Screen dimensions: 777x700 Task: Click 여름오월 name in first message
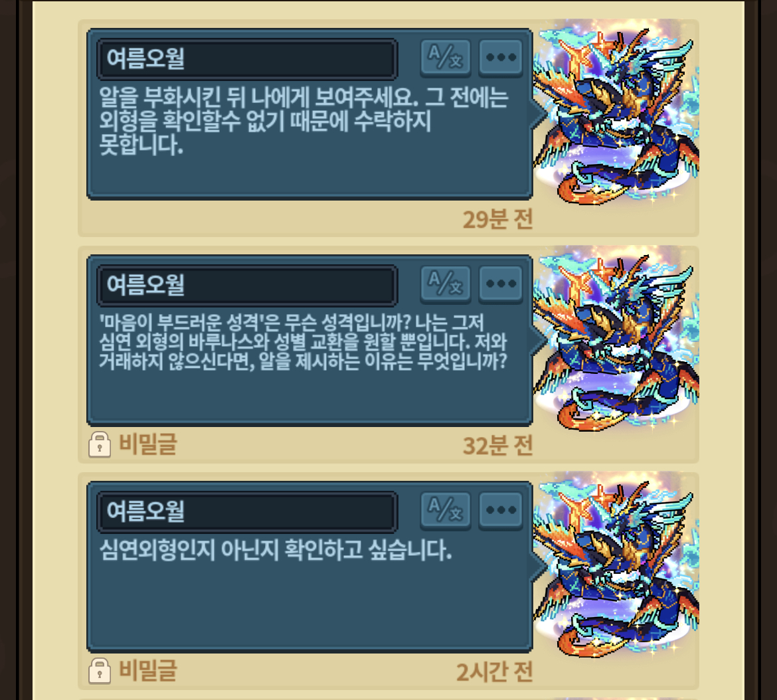click(145, 58)
